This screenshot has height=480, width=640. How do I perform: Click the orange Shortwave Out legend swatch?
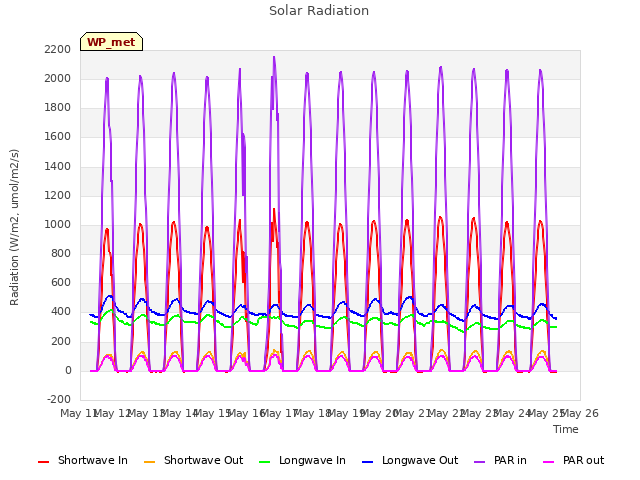click(x=149, y=462)
